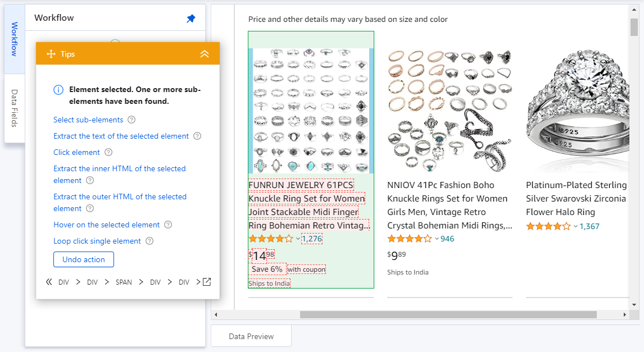Select the $14.98 price
Image resolution: width=644 pixels, height=352 pixels.
pyautogui.click(x=262, y=255)
